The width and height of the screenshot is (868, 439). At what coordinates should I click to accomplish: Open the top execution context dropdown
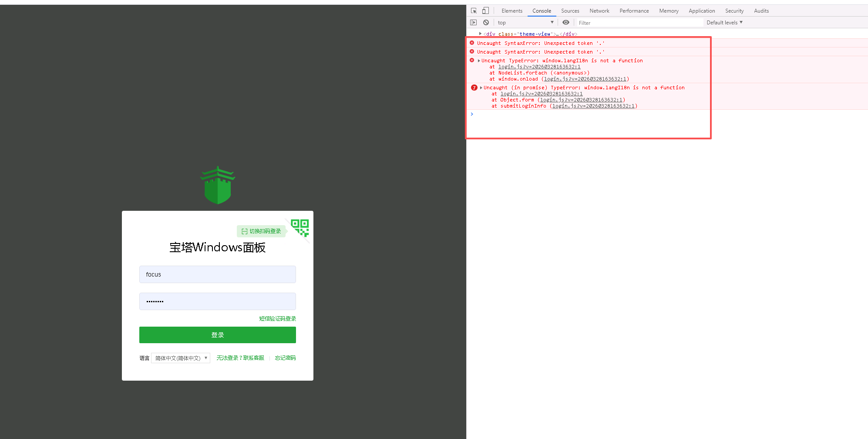click(525, 23)
